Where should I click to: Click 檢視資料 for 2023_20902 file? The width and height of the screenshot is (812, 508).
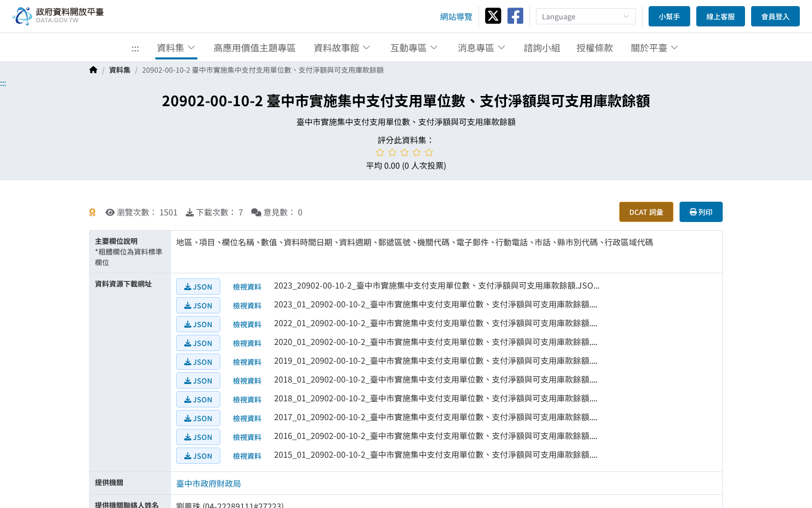point(247,287)
